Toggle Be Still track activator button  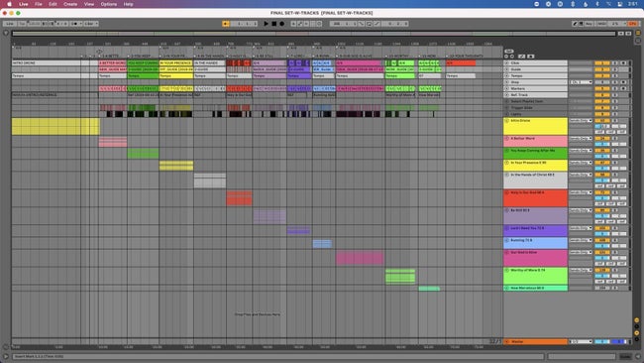tap(602, 210)
